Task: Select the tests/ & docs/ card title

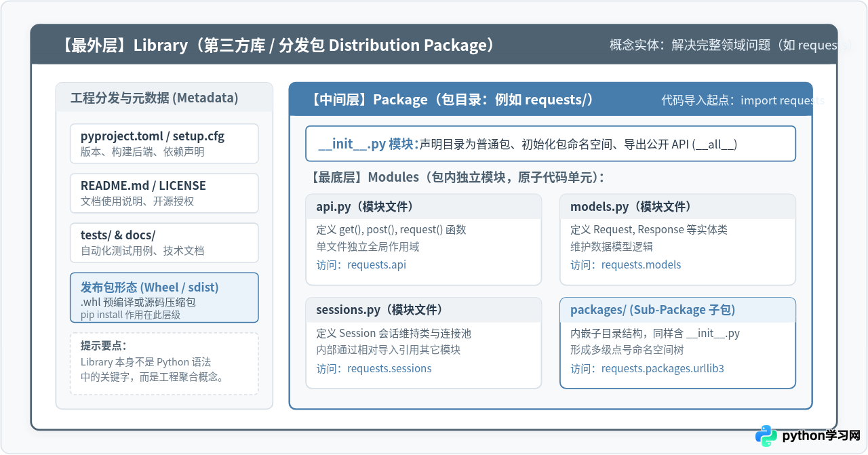Action: point(118,235)
